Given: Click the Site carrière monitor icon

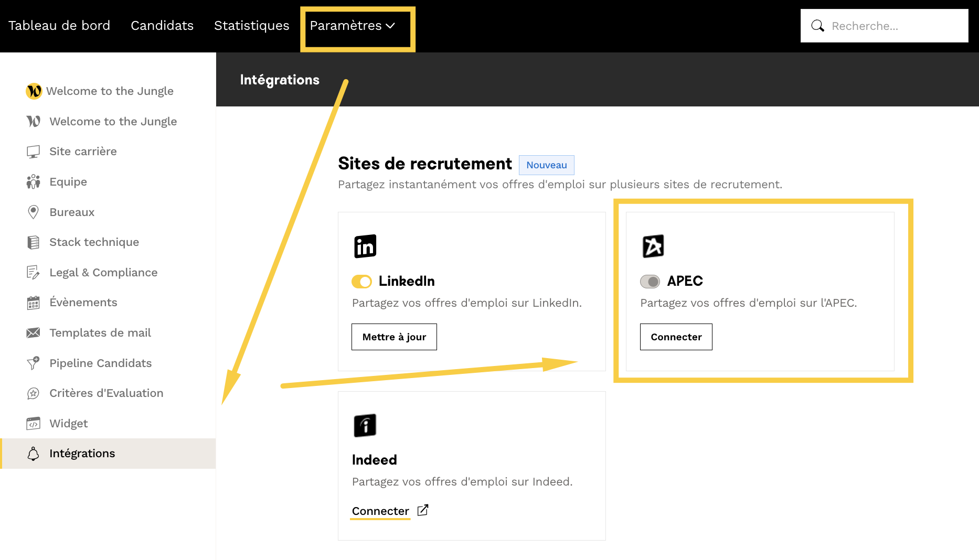Looking at the screenshot, I should tap(33, 152).
